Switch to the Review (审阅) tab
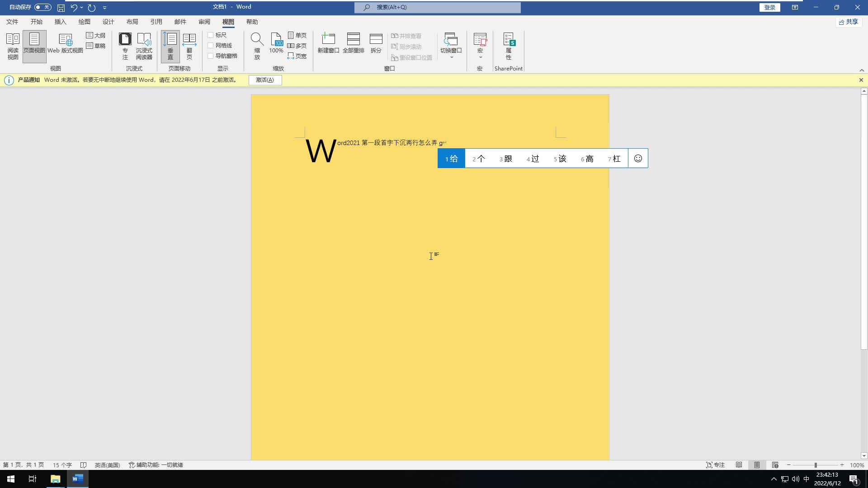The height and width of the screenshot is (488, 868). pos(204,22)
